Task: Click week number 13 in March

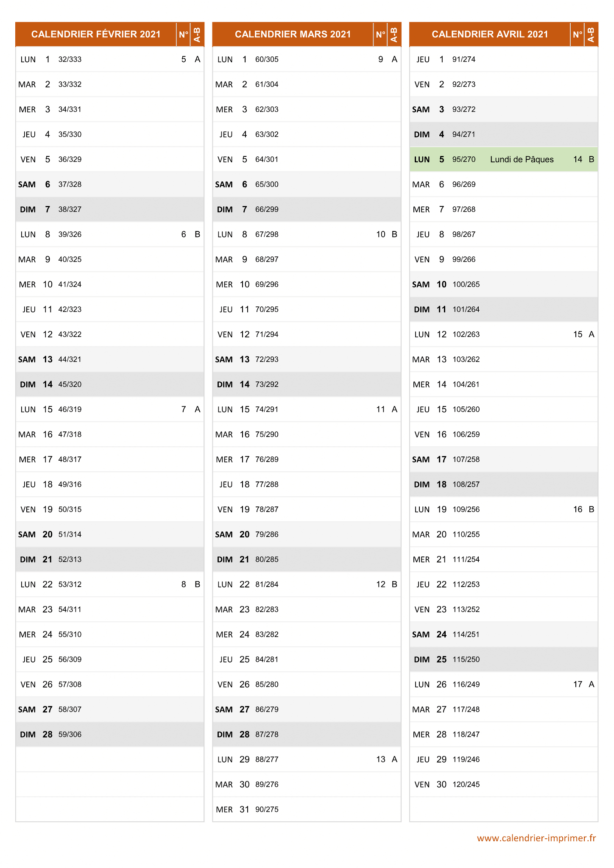Action: click(x=381, y=759)
